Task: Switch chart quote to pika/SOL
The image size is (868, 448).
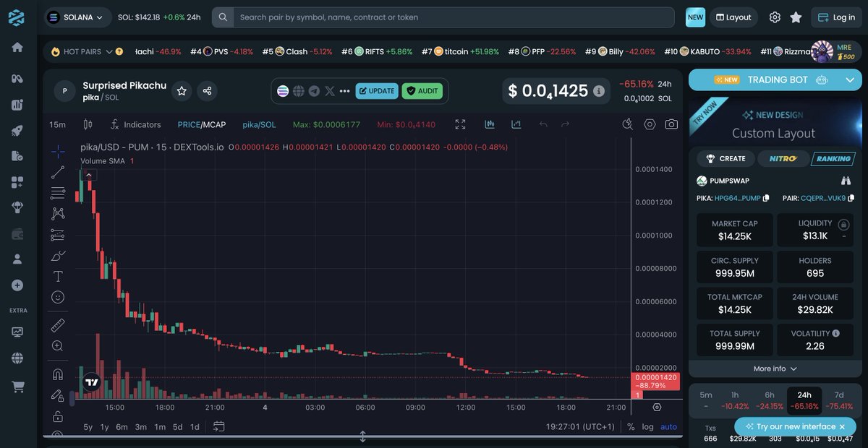Action: coord(259,124)
